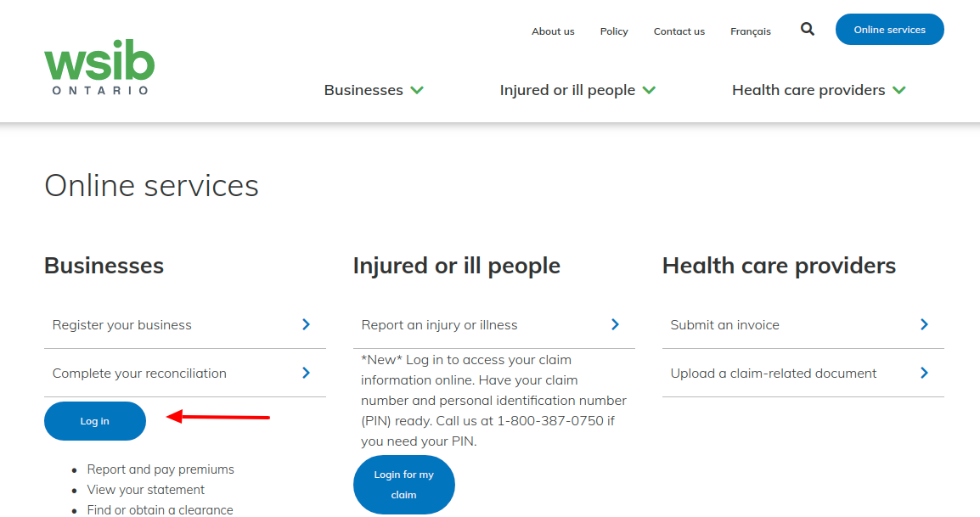Open Submit an invoice link

[x=803, y=325]
